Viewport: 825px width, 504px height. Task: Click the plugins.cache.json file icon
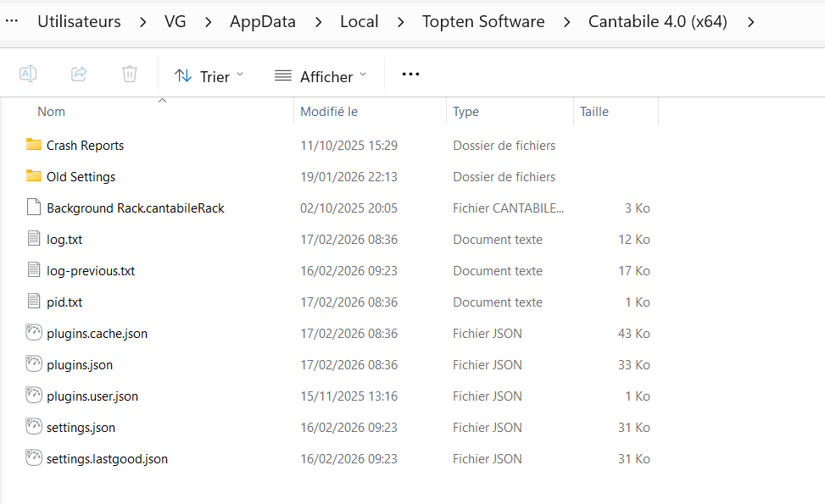[34, 333]
